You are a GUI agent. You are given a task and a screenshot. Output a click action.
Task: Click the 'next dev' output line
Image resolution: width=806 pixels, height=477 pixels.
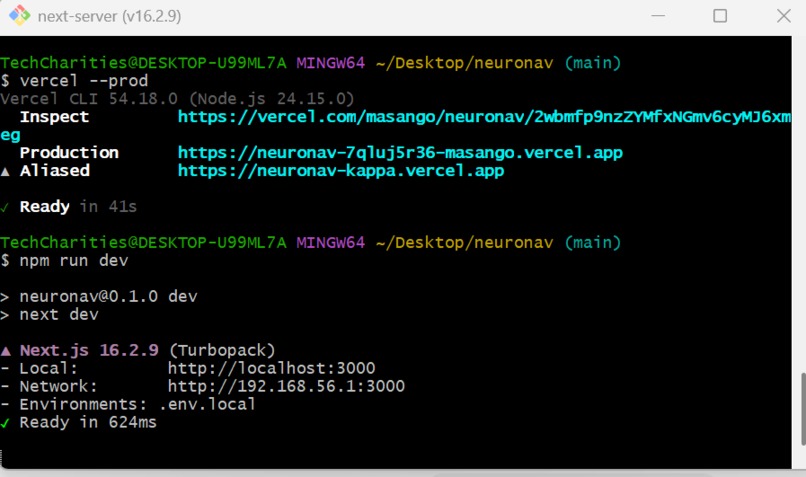pyautogui.click(x=59, y=315)
